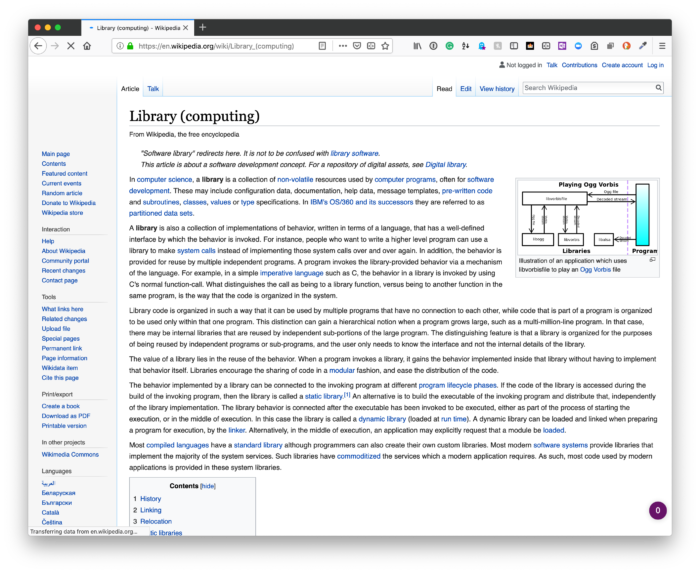
Task: Open the Cite this page link
Action: pos(60,378)
